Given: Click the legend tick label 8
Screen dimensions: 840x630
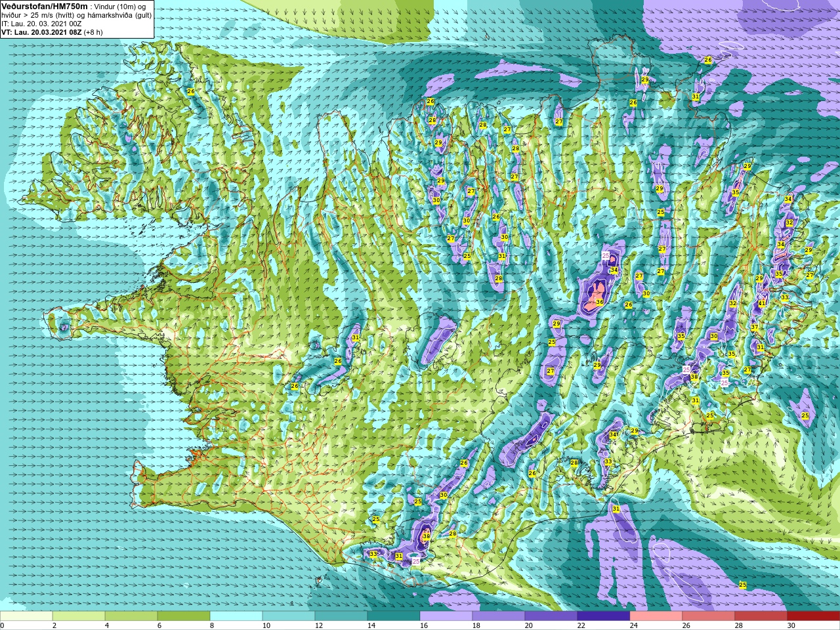Looking at the screenshot, I should pos(213,625).
